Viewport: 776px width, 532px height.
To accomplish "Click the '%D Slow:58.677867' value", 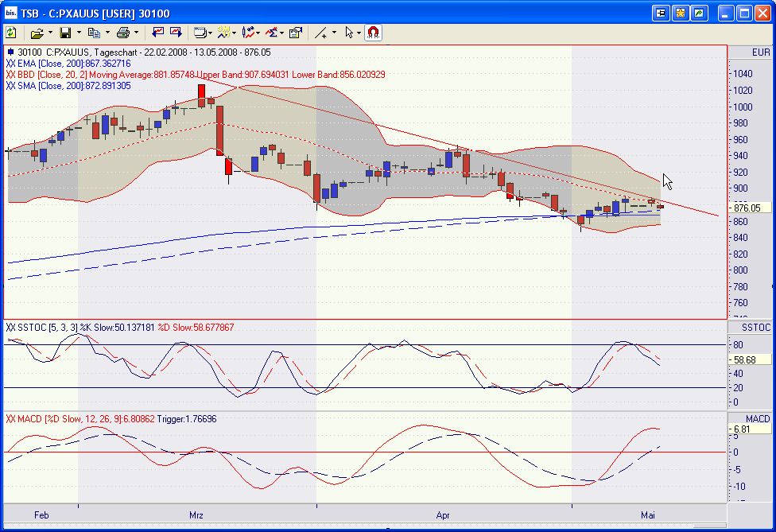I will (x=196, y=327).
